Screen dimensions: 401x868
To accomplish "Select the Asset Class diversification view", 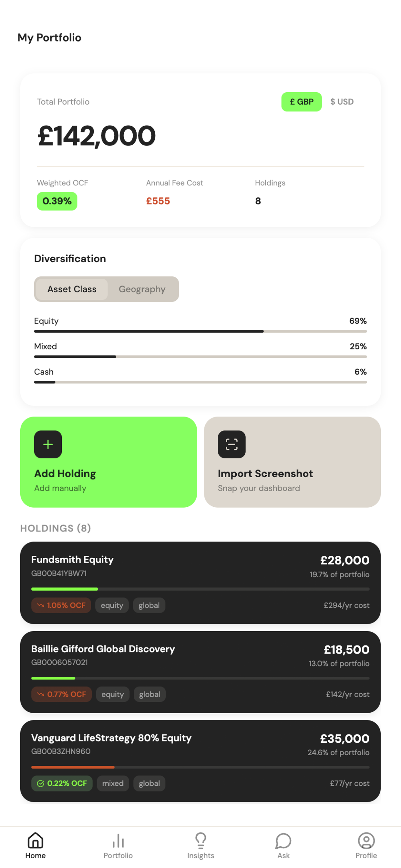I will click(x=72, y=289).
